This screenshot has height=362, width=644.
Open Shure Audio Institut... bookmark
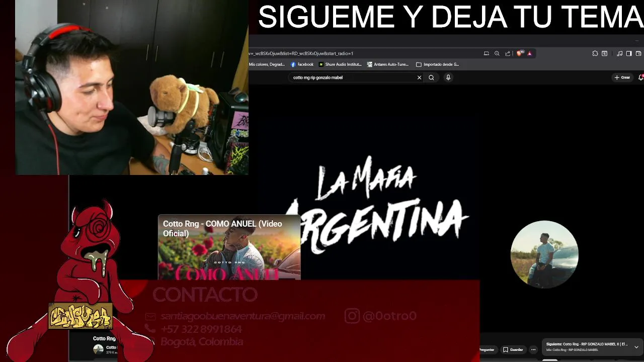point(340,64)
